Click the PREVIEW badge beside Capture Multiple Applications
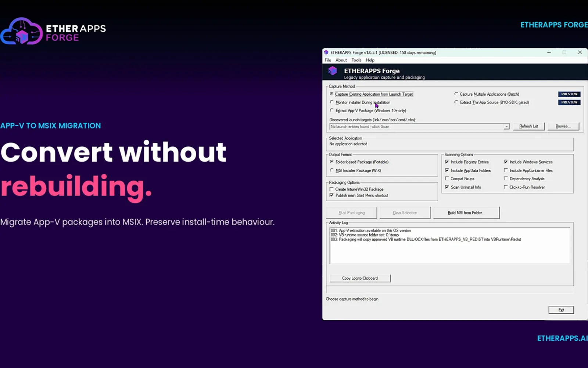The width and height of the screenshot is (588, 368). 569,94
